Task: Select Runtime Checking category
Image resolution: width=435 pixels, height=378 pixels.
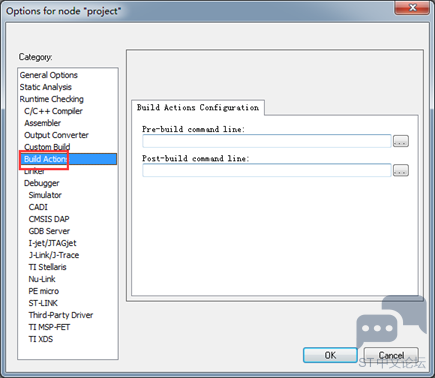Action: (x=52, y=99)
